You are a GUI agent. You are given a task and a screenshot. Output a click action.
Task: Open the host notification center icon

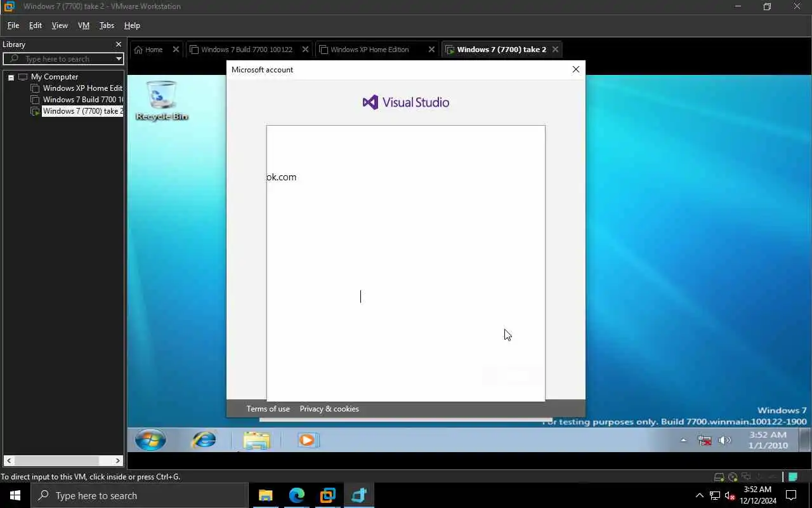(x=791, y=495)
